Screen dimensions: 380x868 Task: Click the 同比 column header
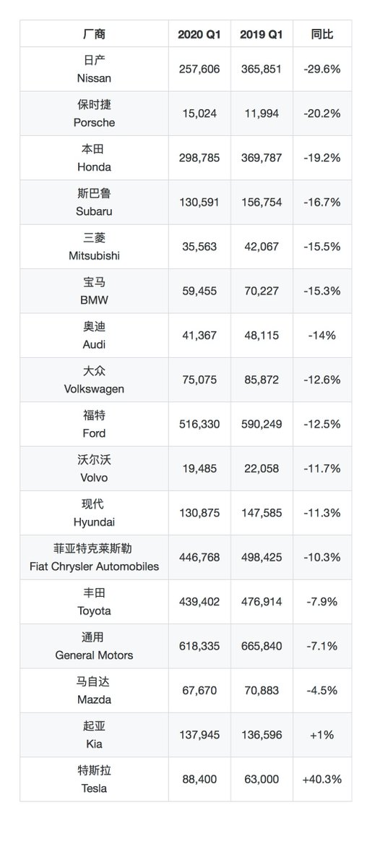(322, 33)
